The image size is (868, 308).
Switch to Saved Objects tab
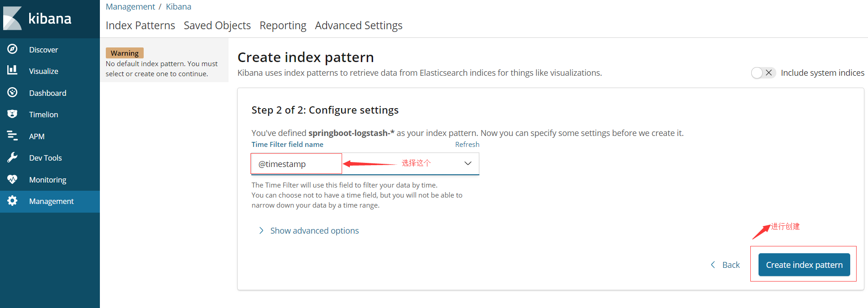(x=217, y=26)
